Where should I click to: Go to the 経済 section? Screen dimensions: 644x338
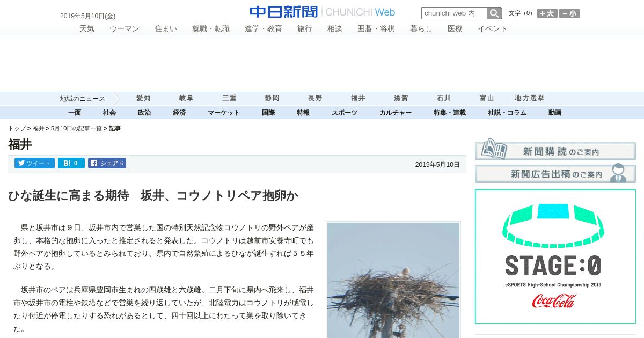coord(179,113)
